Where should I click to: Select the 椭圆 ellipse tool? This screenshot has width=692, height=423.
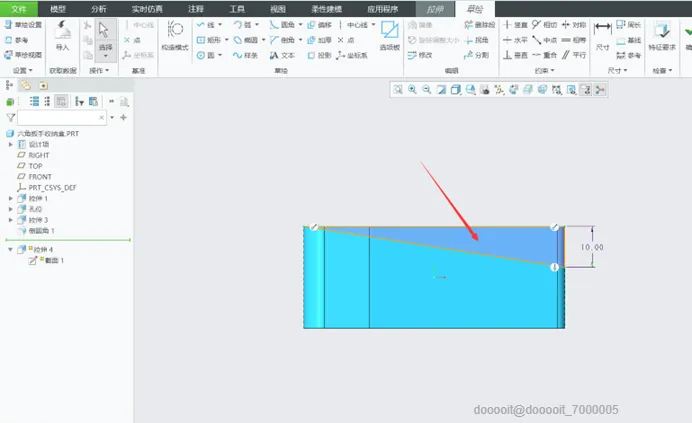tap(246, 40)
